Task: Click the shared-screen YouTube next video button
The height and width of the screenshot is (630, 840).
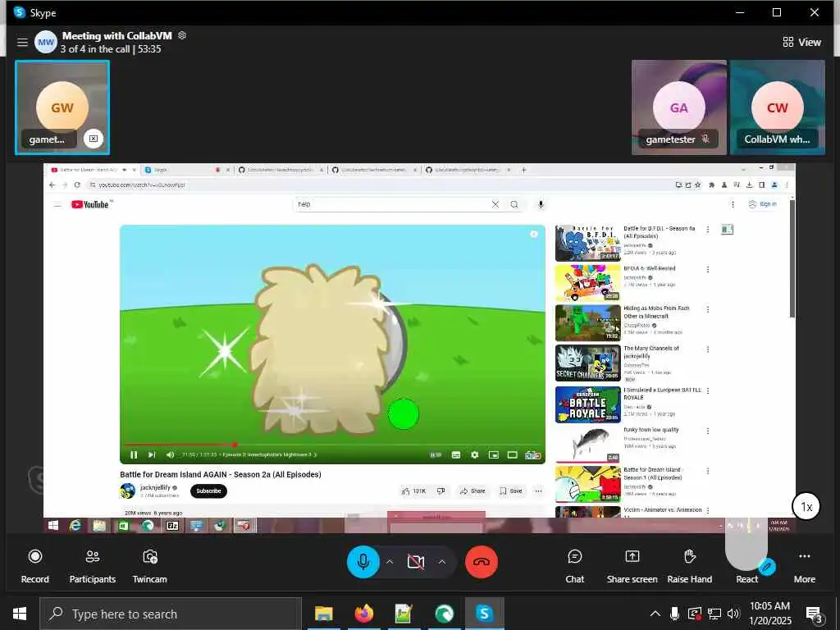Action: coord(152,454)
